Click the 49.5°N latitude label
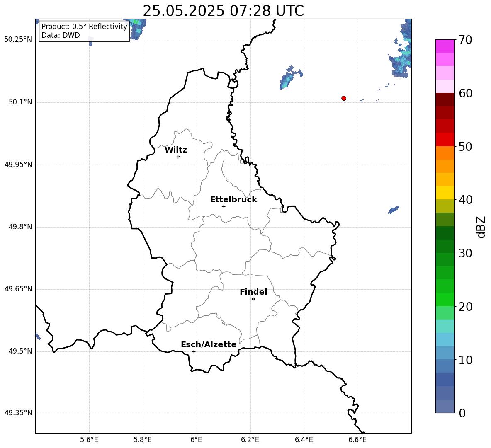The image size is (491, 448). click(20, 351)
